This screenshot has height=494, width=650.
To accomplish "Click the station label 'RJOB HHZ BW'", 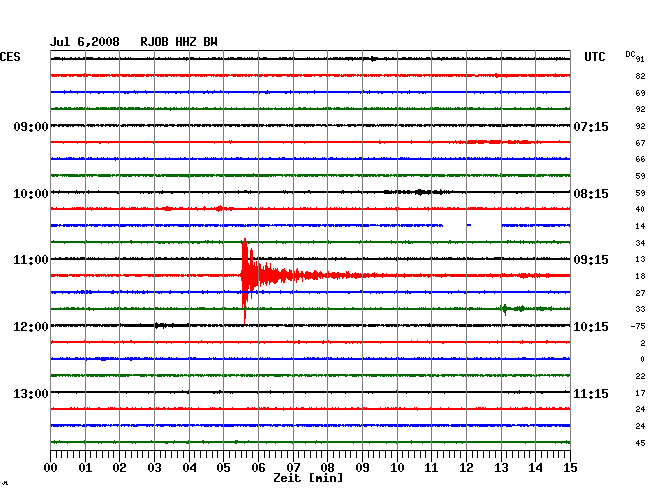I will (x=179, y=42).
